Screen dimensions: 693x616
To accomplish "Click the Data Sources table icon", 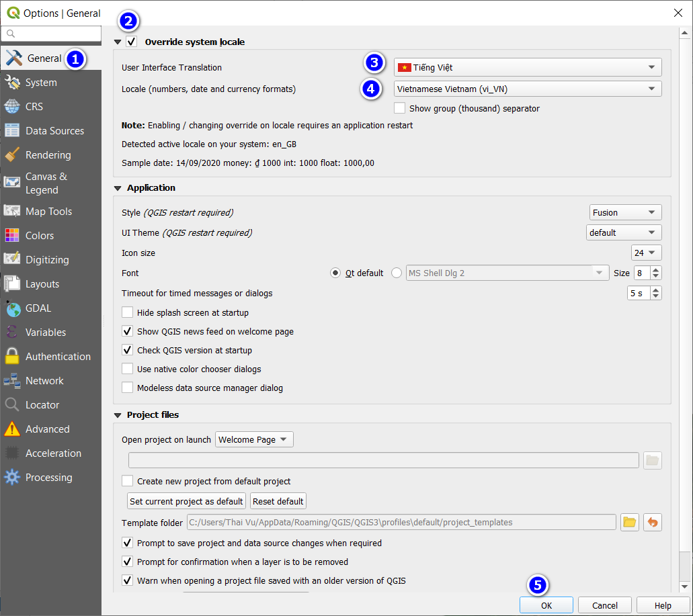I will [x=12, y=131].
